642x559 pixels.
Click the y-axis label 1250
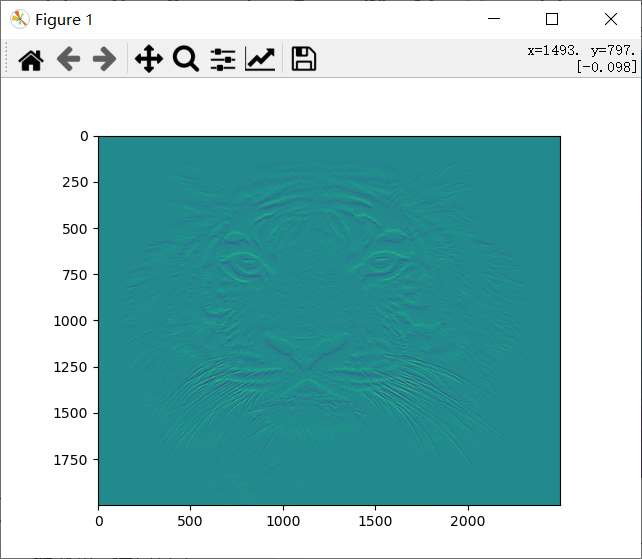70,367
